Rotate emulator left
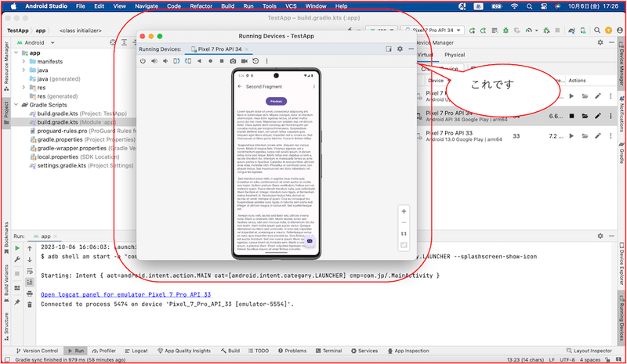Viewport: 627px width, 364px height. tap(176, 61)
